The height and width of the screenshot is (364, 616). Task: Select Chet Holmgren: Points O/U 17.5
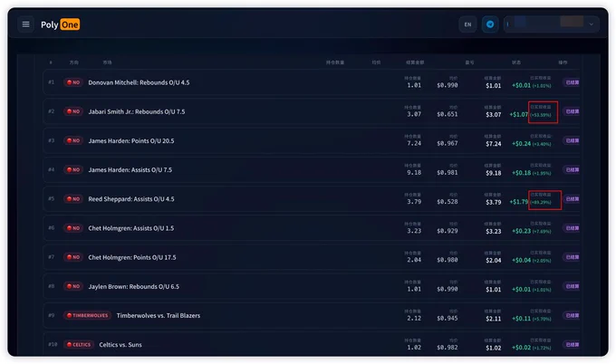pos(132,257)
